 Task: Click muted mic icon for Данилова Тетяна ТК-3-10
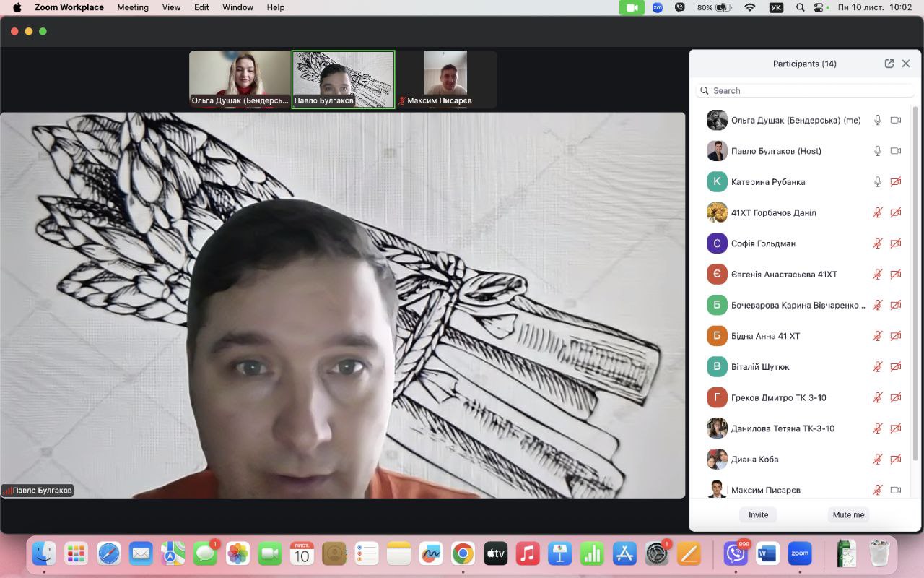point(878,428)
